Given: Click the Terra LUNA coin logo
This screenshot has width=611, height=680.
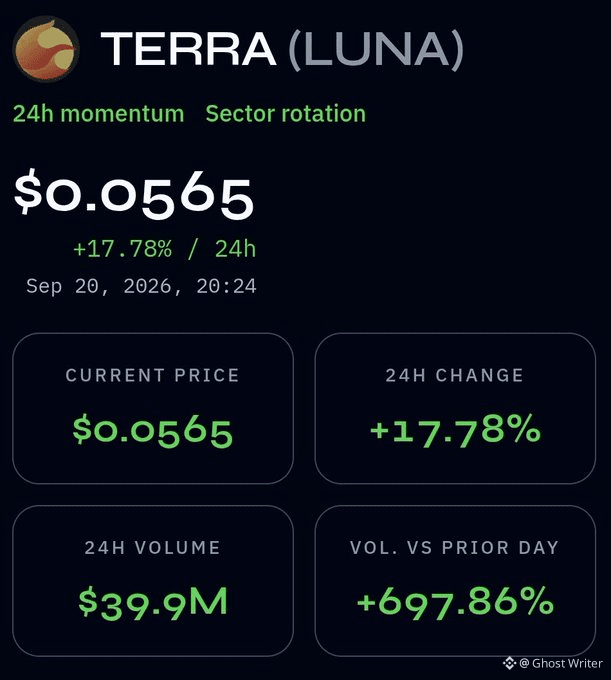Looking at the screenshot, I should point(46,49).
